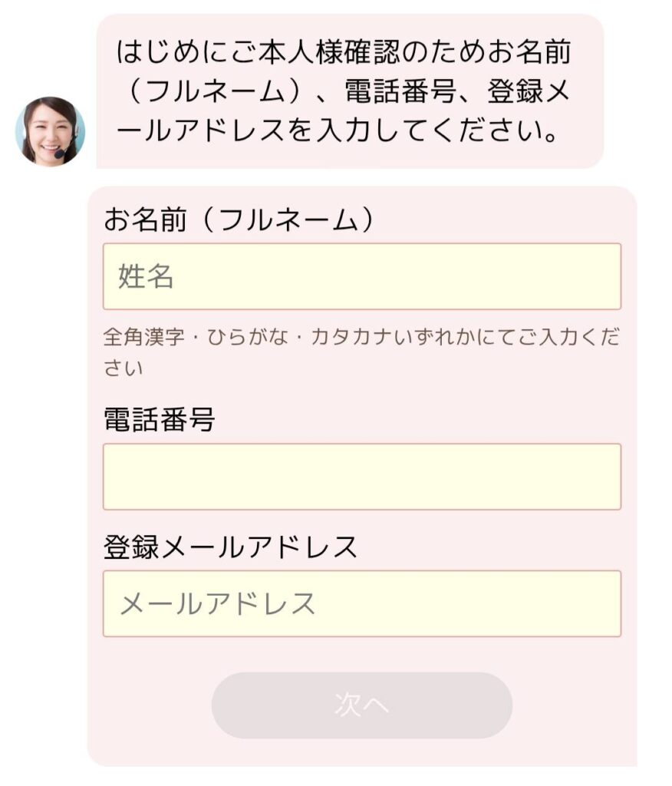
Task: Click はじめにご本人様確認 message first line
Action: 344,52
